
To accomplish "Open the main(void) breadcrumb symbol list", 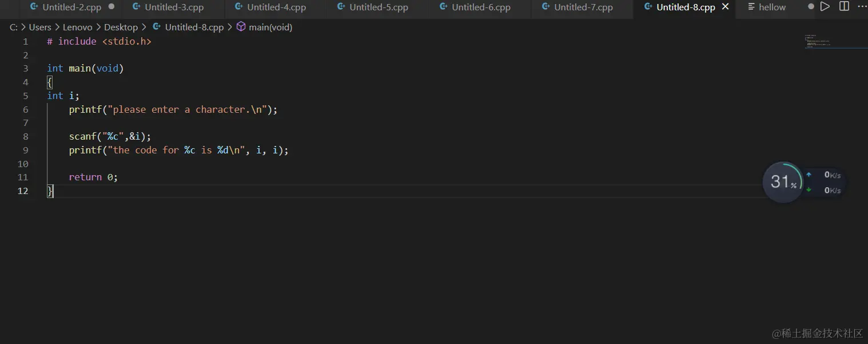I will pyautogui.click(x=270, y=27).
